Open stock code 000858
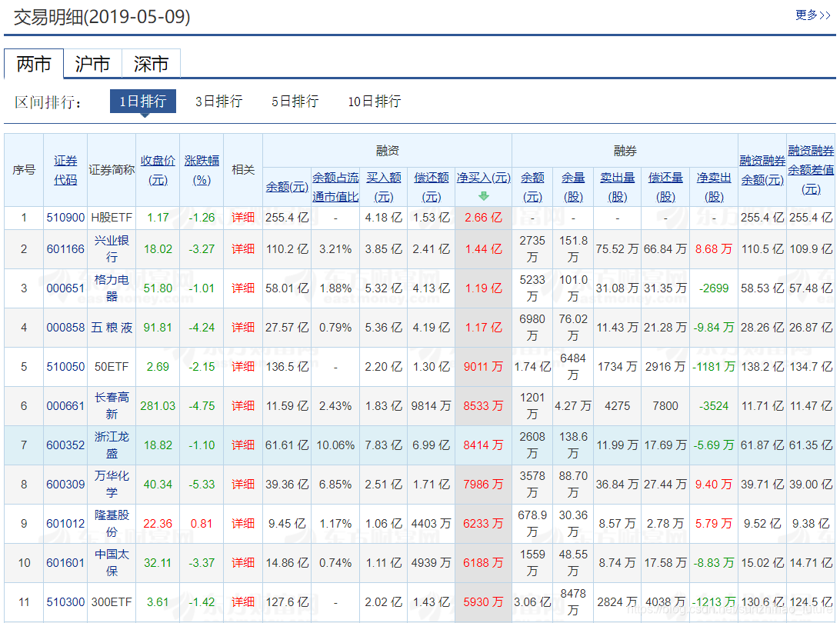The height and width of the screenshot is (623, 840). click(65, 328)
